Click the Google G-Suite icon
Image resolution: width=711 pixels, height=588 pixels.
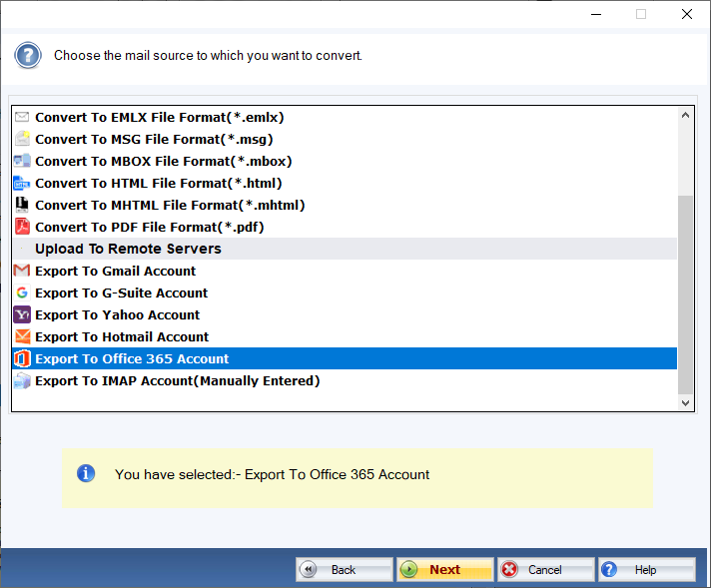click(x=22, y=293)
